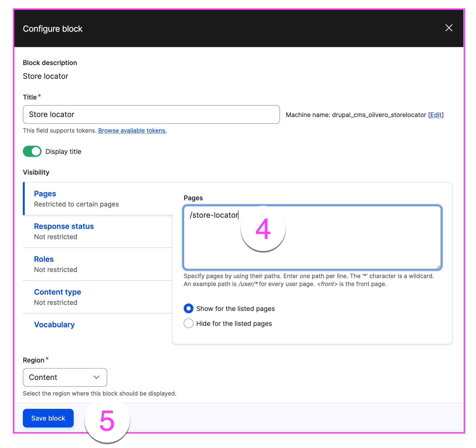Select Show for the listed pages
The image size is (476, 448).
tap(188, 308)
